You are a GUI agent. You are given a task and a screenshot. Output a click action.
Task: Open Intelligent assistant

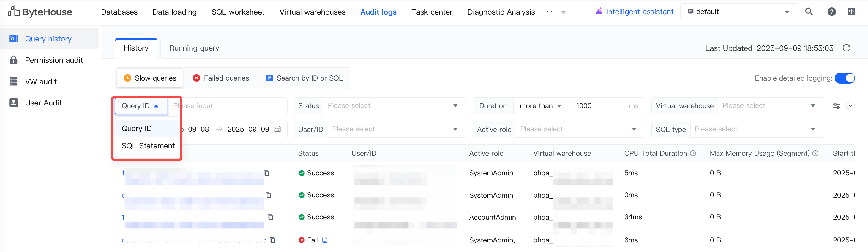(x=635, y=12)
